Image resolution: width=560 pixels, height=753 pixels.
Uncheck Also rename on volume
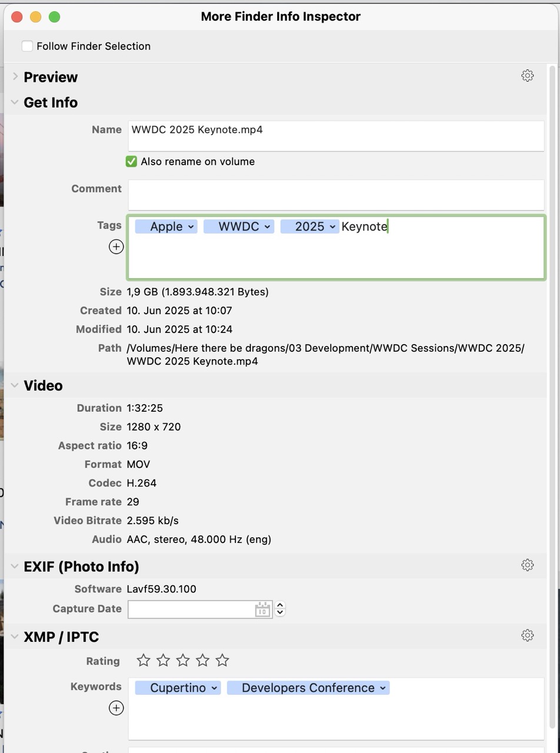coord(131,161)
